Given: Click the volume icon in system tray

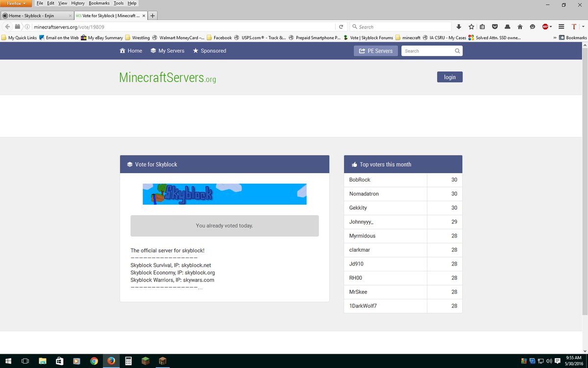Looking at the screenshot, I should point(548,361).
